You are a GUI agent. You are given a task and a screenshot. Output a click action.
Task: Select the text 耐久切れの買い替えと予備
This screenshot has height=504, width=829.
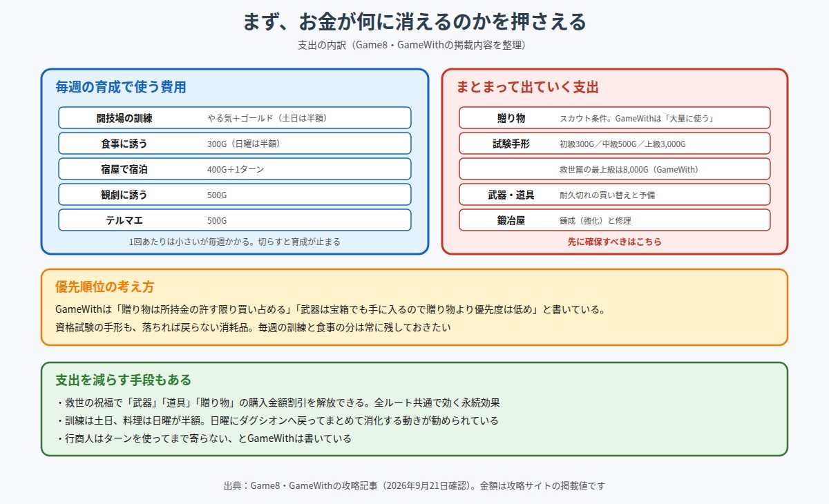(607, 195)
